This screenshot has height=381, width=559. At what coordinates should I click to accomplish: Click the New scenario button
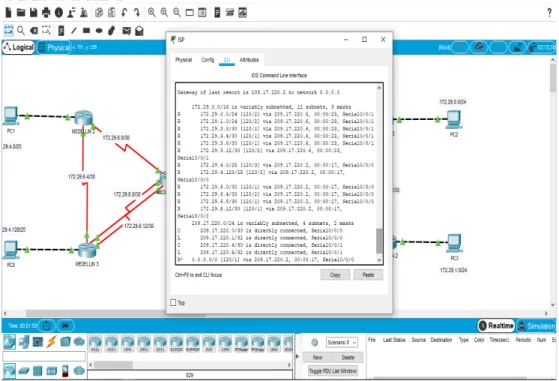317,357
